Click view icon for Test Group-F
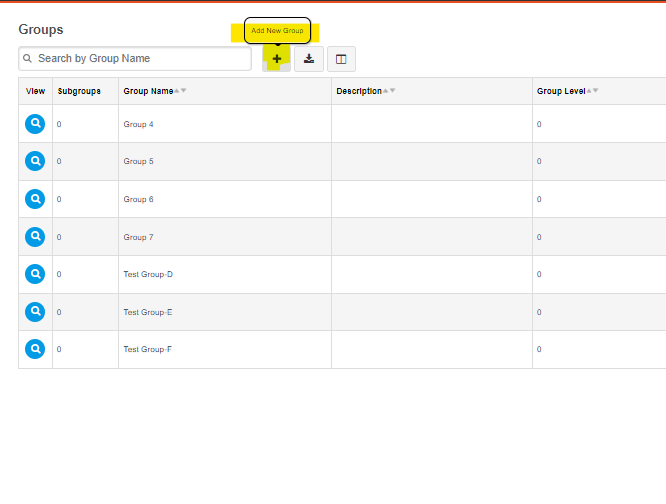The image size is (666, 504). click(x=35, y=349)
